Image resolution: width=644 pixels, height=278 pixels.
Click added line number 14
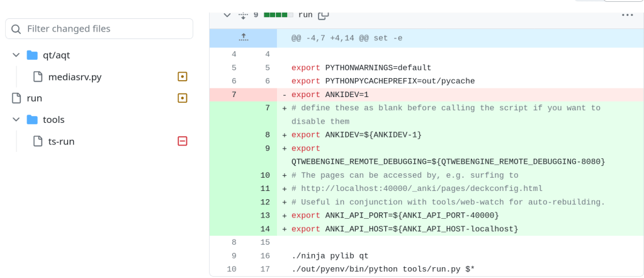coord(265,229)
